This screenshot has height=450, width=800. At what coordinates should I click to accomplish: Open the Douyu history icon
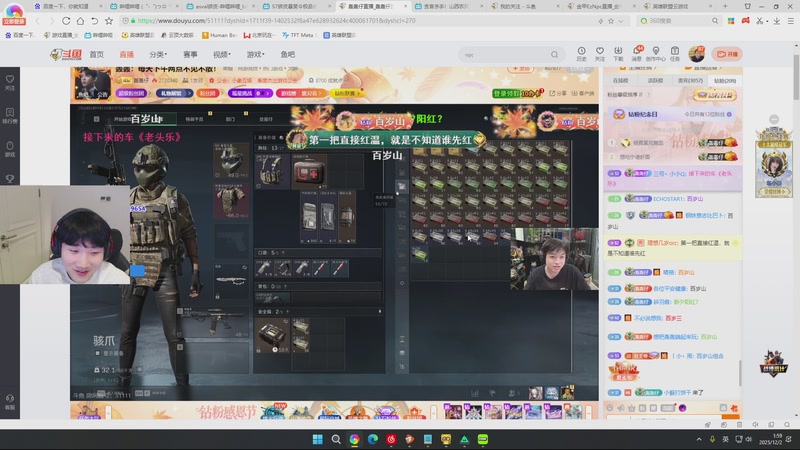[581, 54]
